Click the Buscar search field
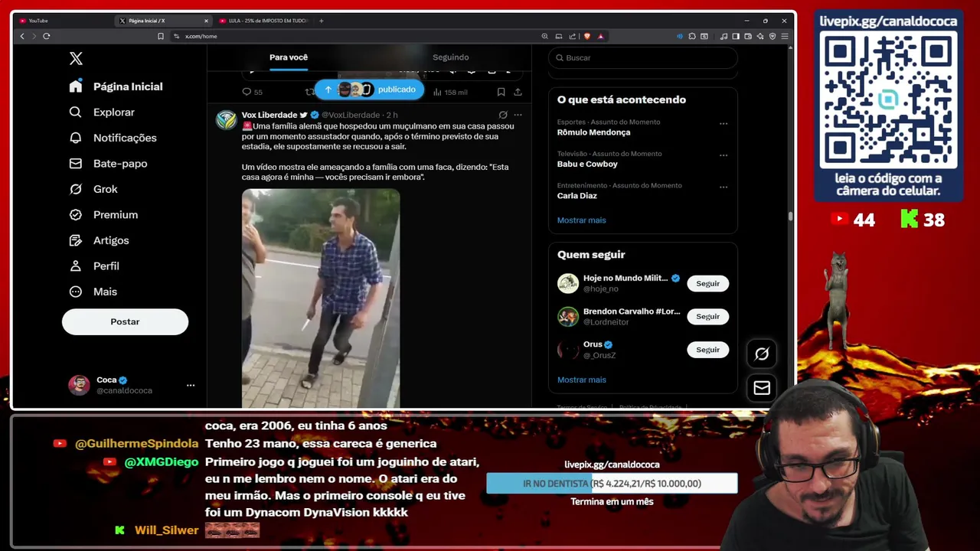The width and height of the screenshot is (980, 551). tap(643, 57)
